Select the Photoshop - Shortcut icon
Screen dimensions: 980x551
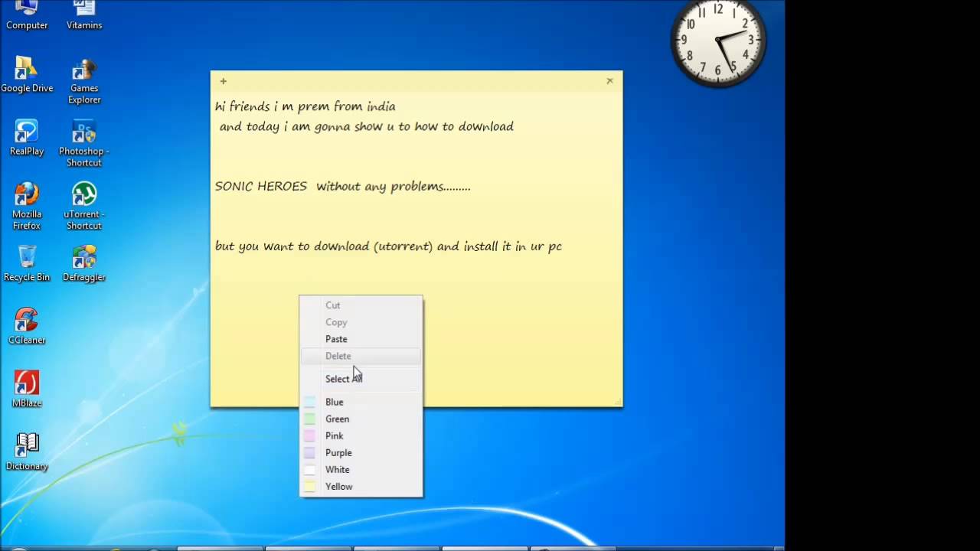tap(84, 143)
